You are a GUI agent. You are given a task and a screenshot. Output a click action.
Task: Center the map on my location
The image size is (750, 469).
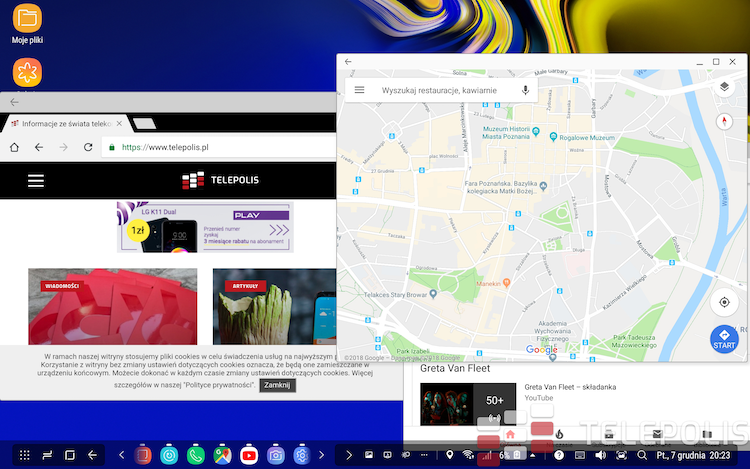(x=725, y=302)
